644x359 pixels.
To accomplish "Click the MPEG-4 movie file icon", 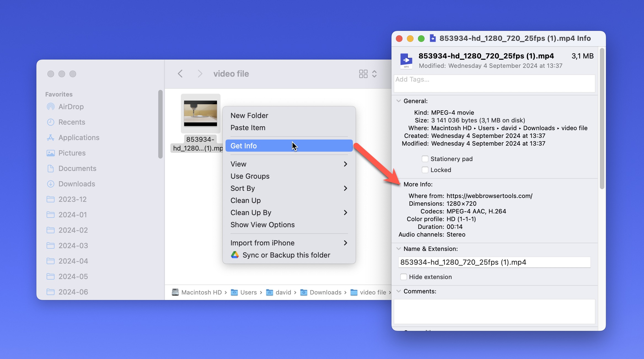I will [200, 113].
